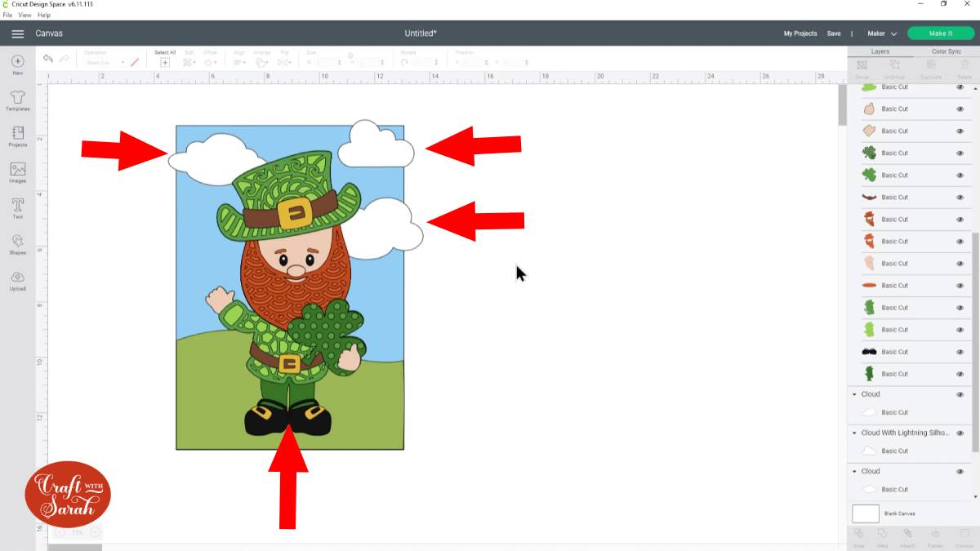Viewport: 980px width, 551px height.
Task: Click the Blank Canvas color swatch
Action: click(866, 513)
